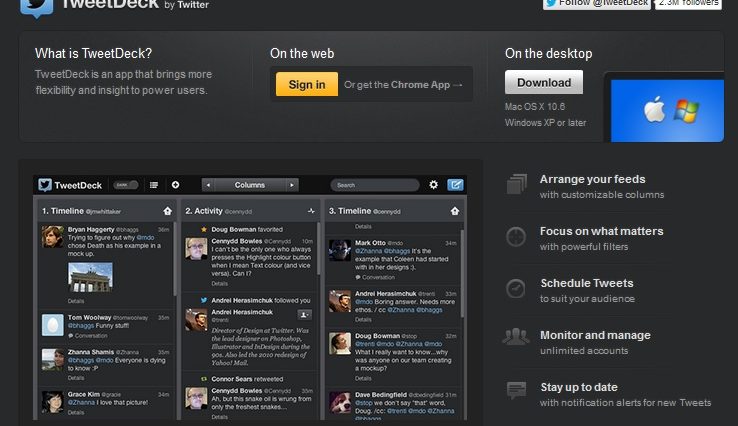Click the TweetDeck bird logo at page top
This screenshot has height=426, width=738.
click(x=37, y=8)
